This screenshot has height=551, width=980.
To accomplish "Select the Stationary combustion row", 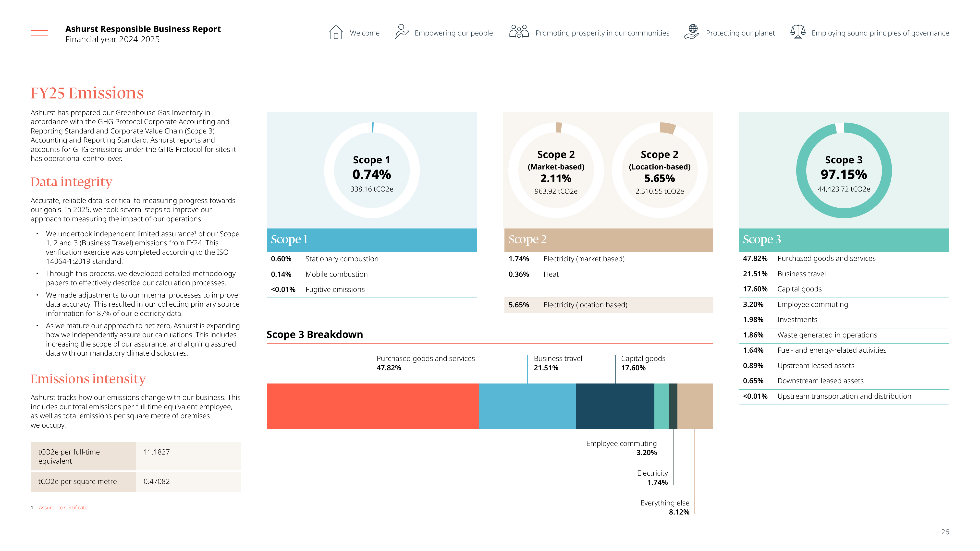I will tap(372, 259).
